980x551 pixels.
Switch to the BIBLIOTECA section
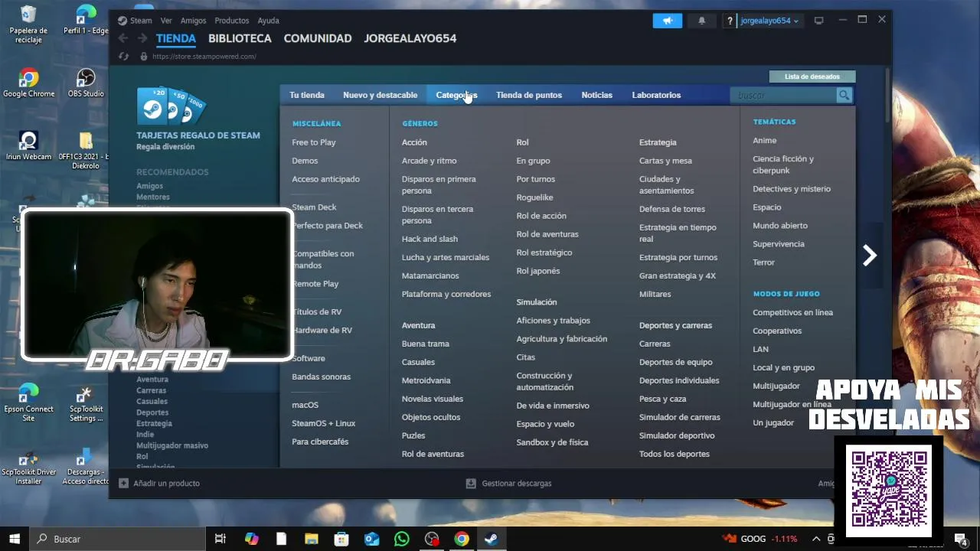(x=240, y=38)
